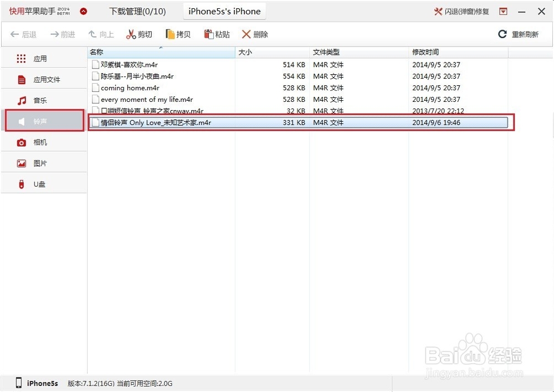The image size is (554, 392).
Task: Click the 粘贴 (Paste) toolbar icon
Action: click(216, 34)
